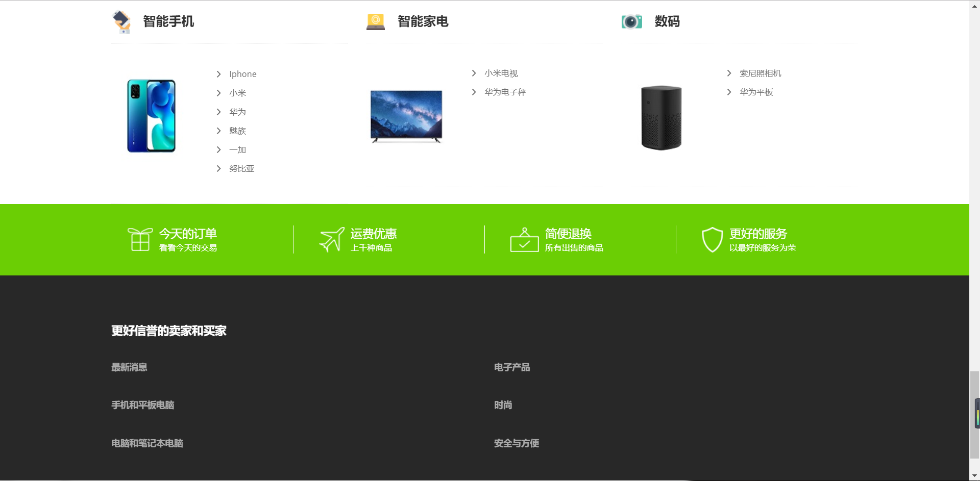Open the 华为 phone category link

click(x=237, y=112)
